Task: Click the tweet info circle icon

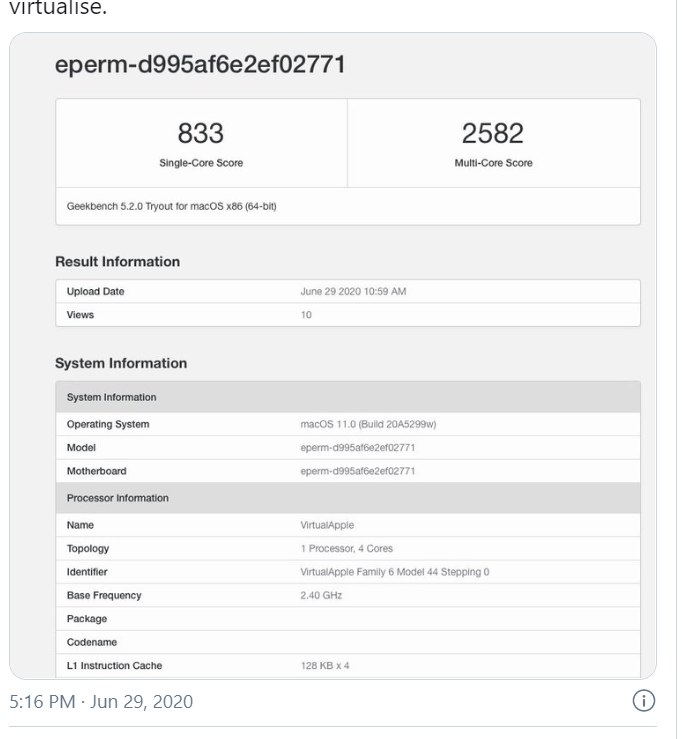Action: [x=643, y=700]
